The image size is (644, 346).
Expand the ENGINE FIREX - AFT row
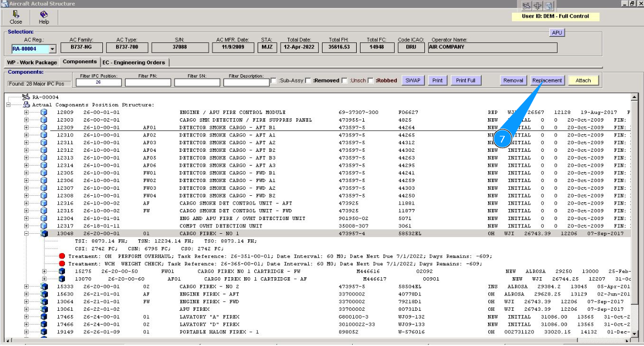point(26,294)
